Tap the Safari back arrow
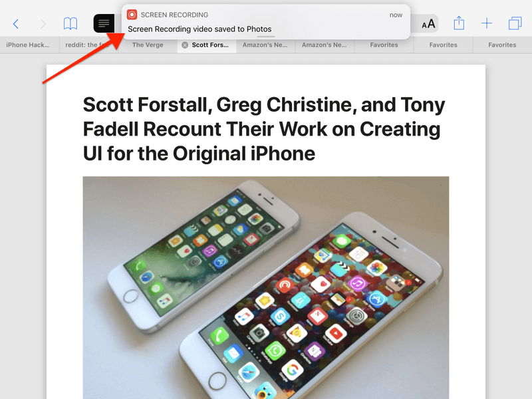 15,24
